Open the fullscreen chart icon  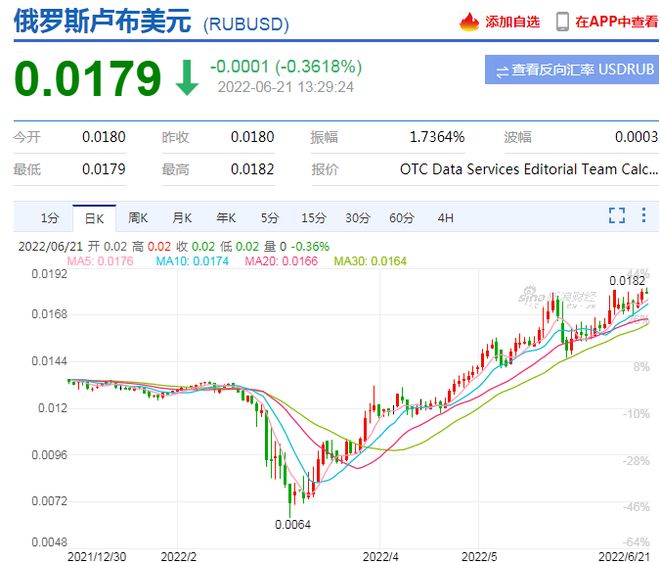(617, 215)
